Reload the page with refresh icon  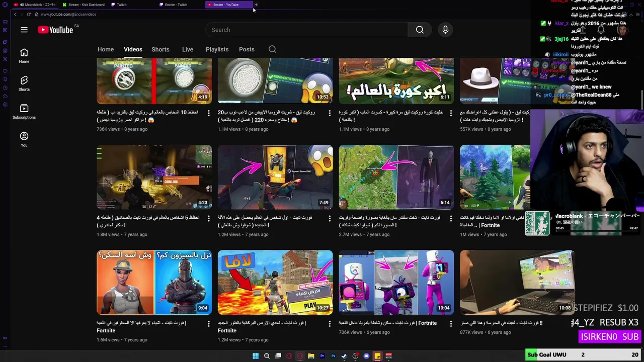point(29,14)
